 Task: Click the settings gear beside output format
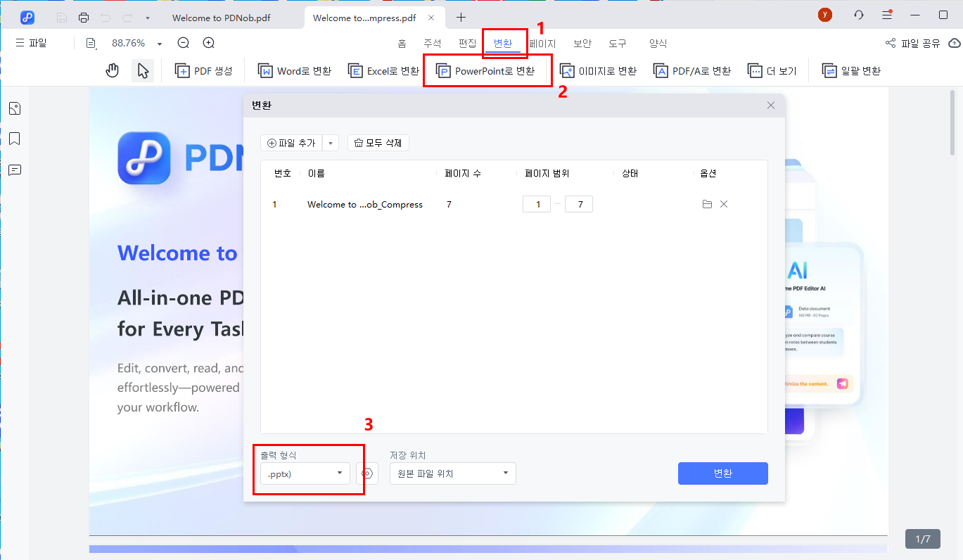click(x=366, y=473)
